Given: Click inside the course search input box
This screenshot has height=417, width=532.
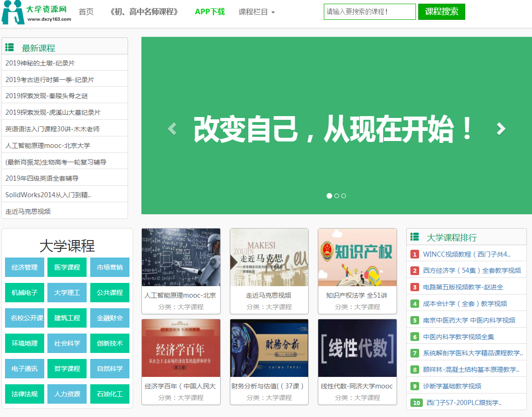Looking at the screenshot, I should click(x=369, y=12).
